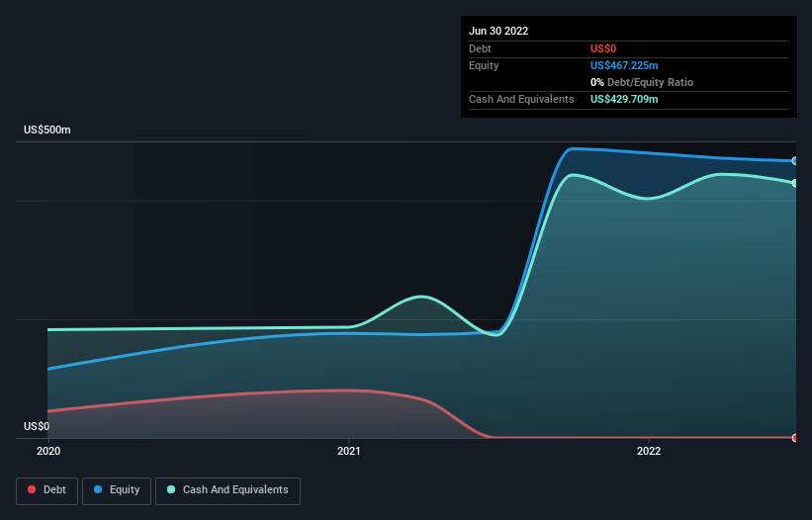Click the 2020 x-axis label
Screen dimensions: 812x520
tap(48, 451)
